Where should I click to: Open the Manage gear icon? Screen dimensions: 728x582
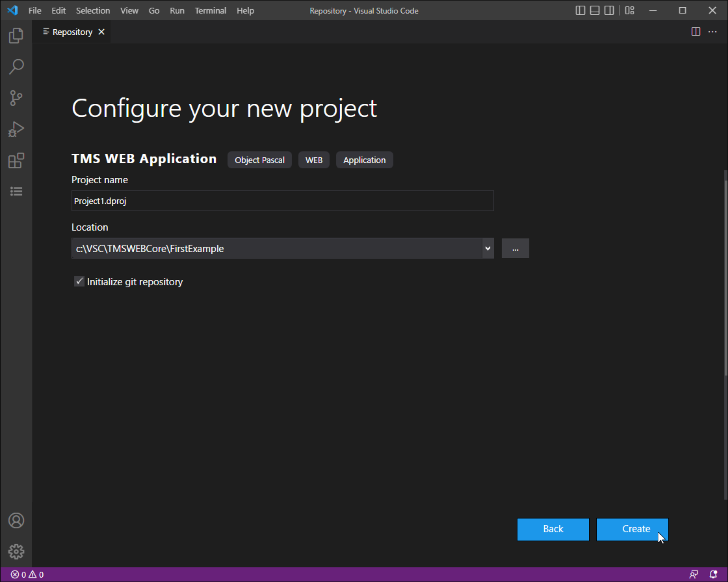[x=16, y=552]
